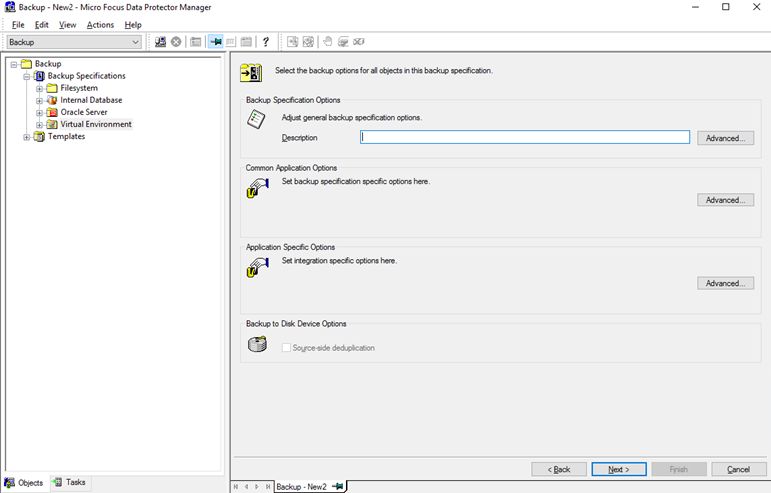Open the File menu
Viewport: 771px width, 493px height.
click(x=18, y=25)
